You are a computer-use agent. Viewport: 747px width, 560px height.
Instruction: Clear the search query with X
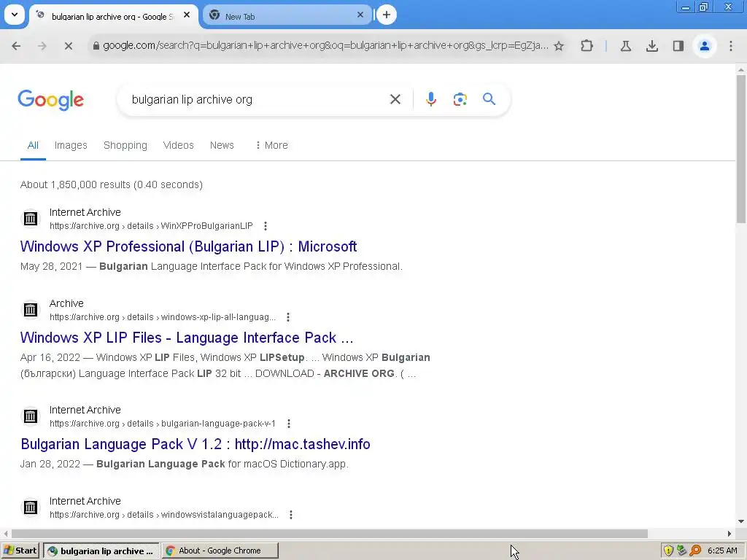pyautogui.click(x=395, y=99)
